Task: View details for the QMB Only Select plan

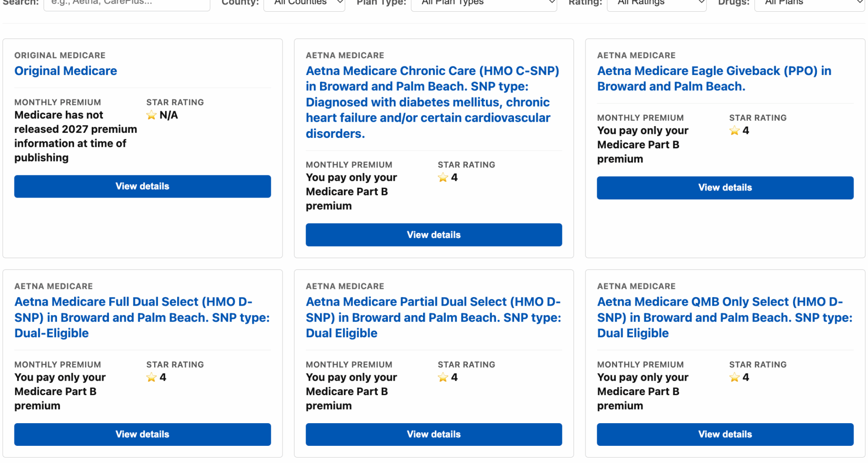Action: pos(725,435)
